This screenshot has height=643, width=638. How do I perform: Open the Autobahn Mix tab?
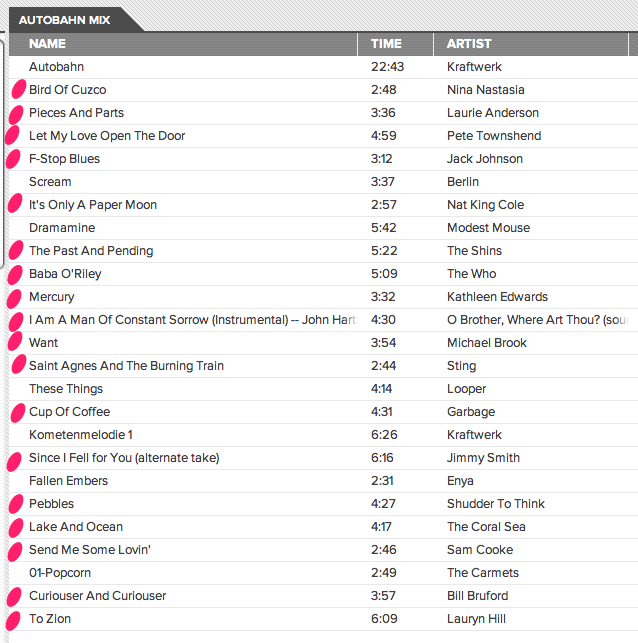point(65,19)
